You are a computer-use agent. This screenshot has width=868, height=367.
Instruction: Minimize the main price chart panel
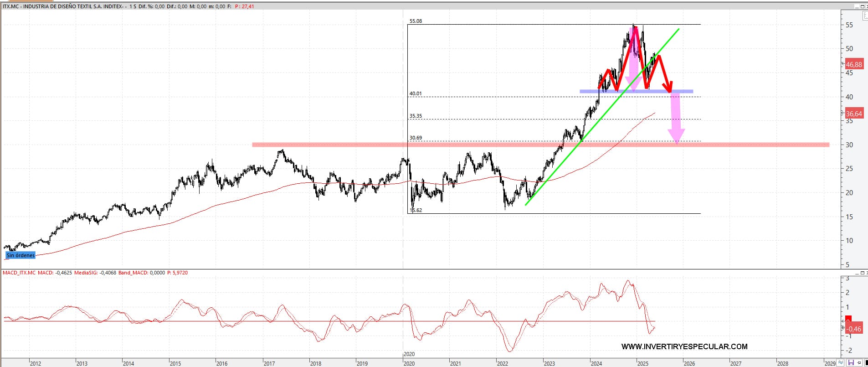point(857,6)
